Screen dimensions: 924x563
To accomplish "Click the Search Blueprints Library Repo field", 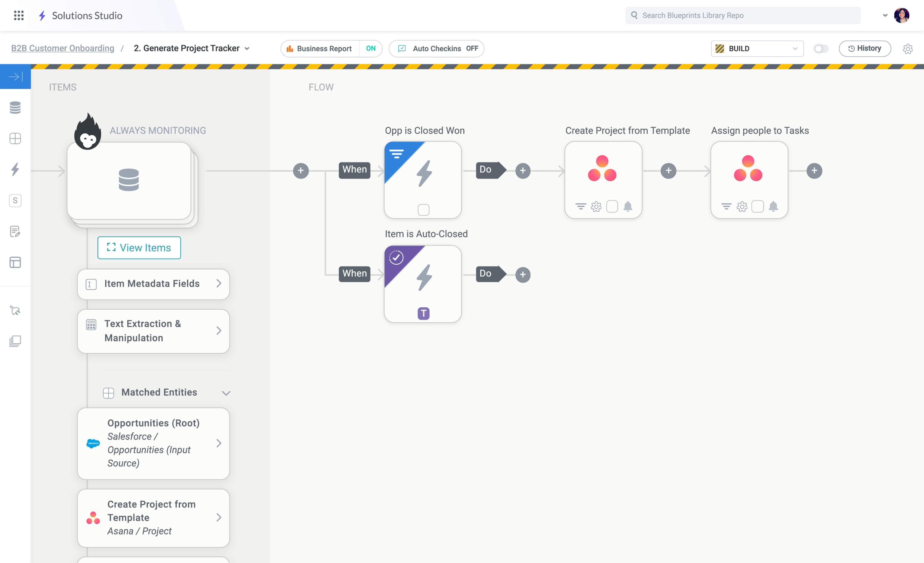I will pos(743,15).
